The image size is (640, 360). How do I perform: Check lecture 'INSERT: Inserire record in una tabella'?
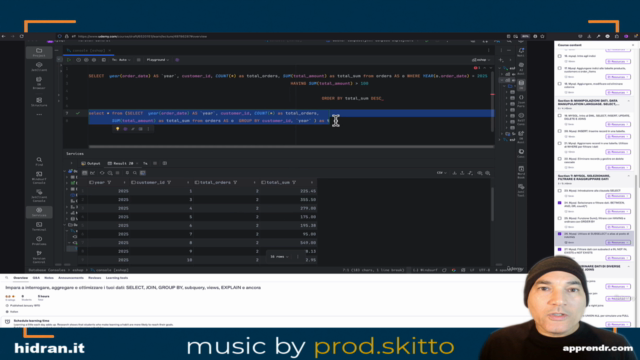(x=560, y=131)
